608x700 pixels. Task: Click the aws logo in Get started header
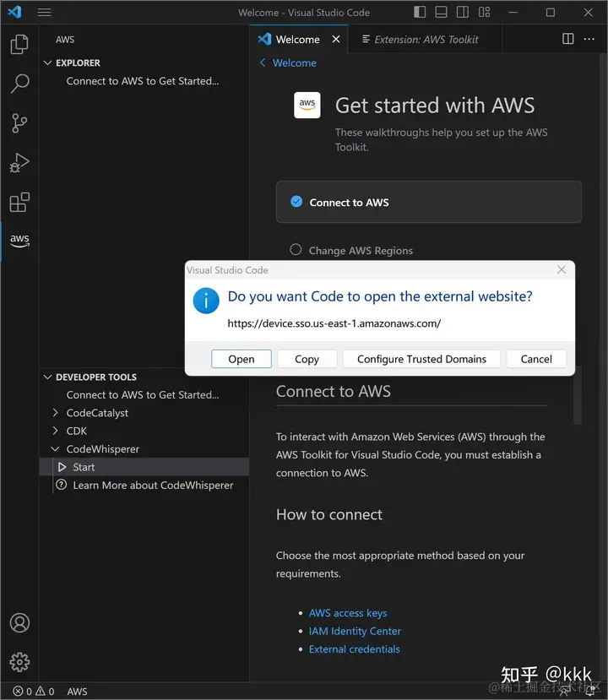click(307, 106)
